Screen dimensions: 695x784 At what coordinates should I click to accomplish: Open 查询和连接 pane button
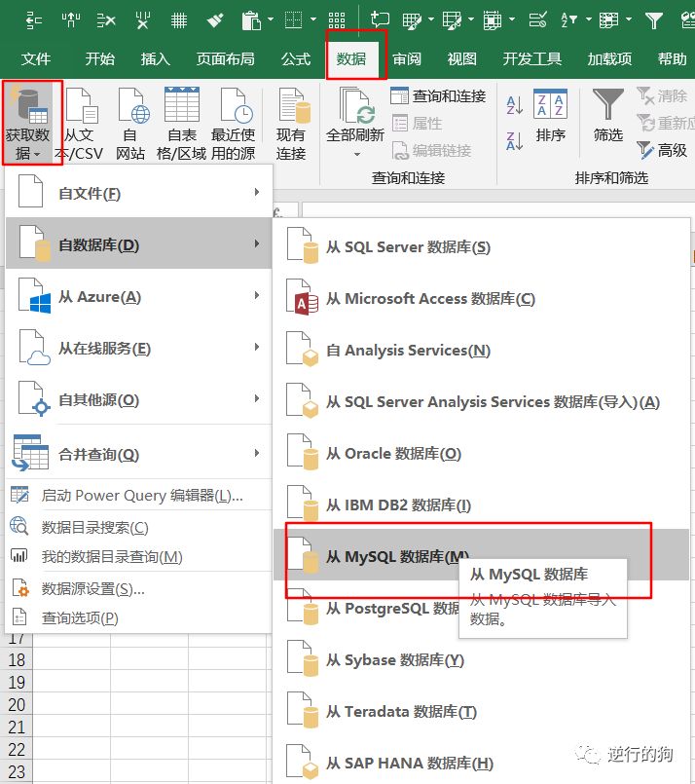(438, 96)
